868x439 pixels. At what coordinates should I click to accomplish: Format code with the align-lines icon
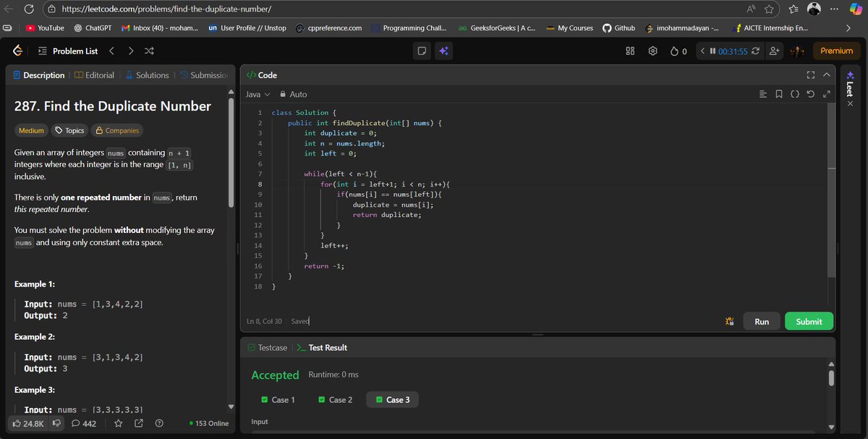tap(763, 95)
